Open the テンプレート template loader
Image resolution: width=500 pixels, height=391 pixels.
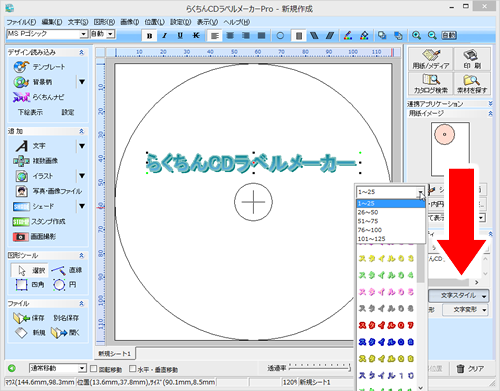pos(39,67)
